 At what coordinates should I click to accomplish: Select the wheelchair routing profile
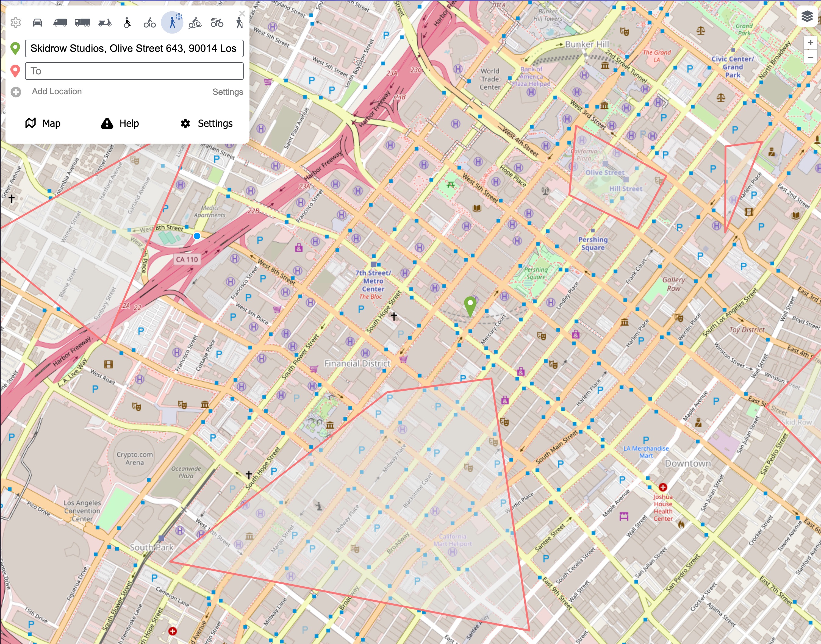[127, 23]
